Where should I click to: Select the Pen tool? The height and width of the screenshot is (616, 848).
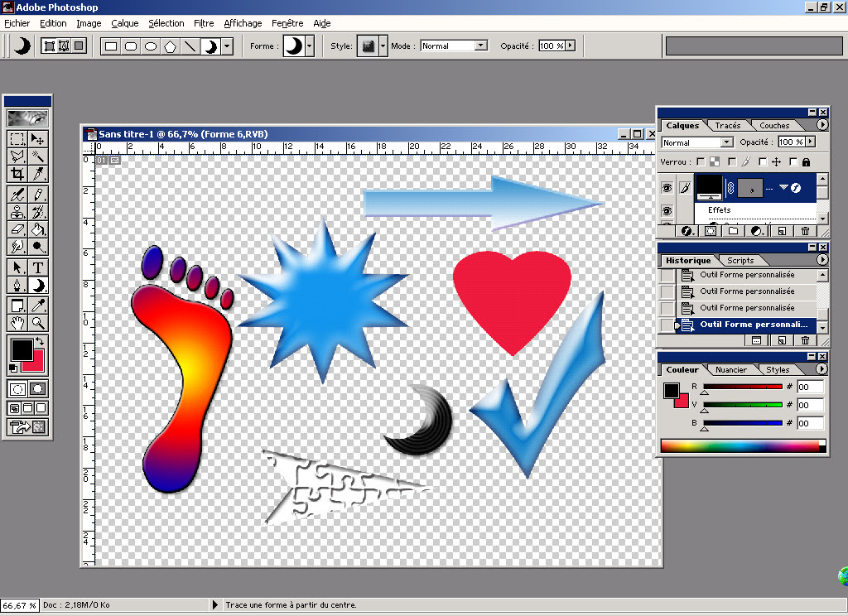(x=17, y=285)
